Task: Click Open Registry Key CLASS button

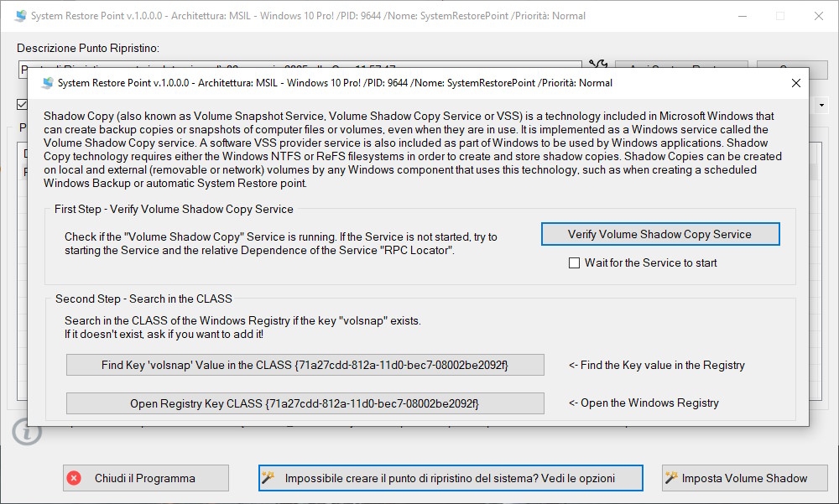Action: click(305, 403)
